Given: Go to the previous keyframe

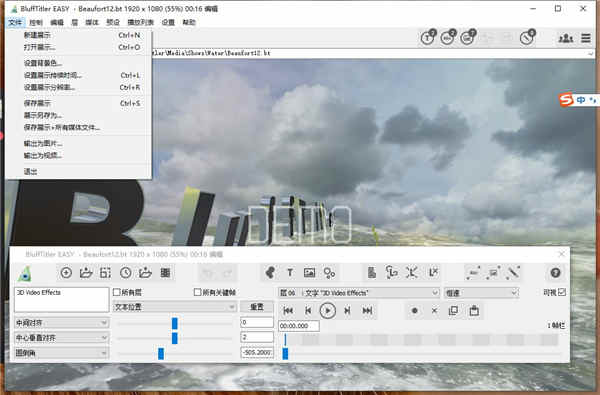Looking at the screenshot, I should 308,311.
